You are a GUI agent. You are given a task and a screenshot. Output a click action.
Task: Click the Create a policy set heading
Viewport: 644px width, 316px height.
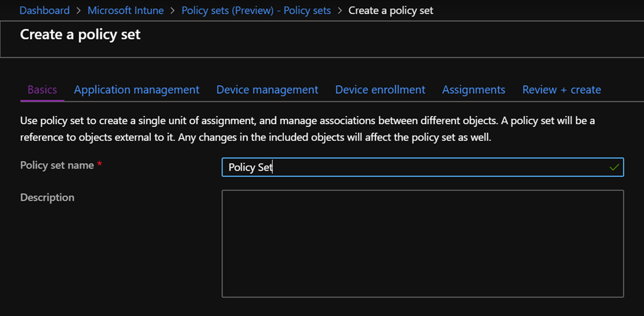80,35
